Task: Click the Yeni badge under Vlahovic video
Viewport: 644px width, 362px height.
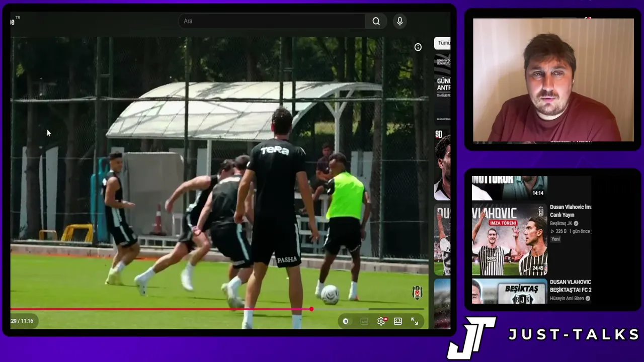Action: point(555,239)
